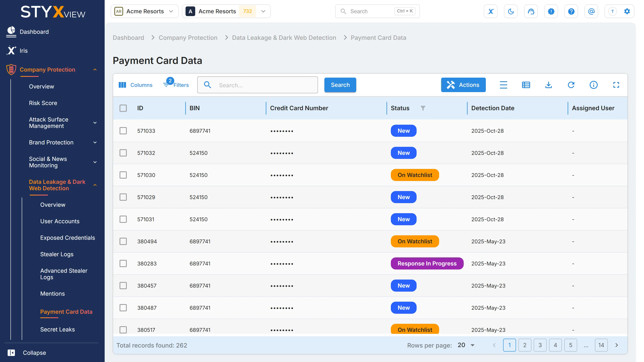Collapse the sidebar using Collapse icon
The height and width of the screenshot is (362, 644).
click(11, 353)
